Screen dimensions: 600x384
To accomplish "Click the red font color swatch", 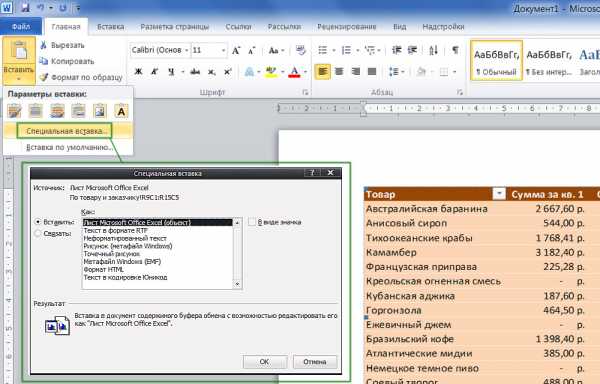I will 294,72.
